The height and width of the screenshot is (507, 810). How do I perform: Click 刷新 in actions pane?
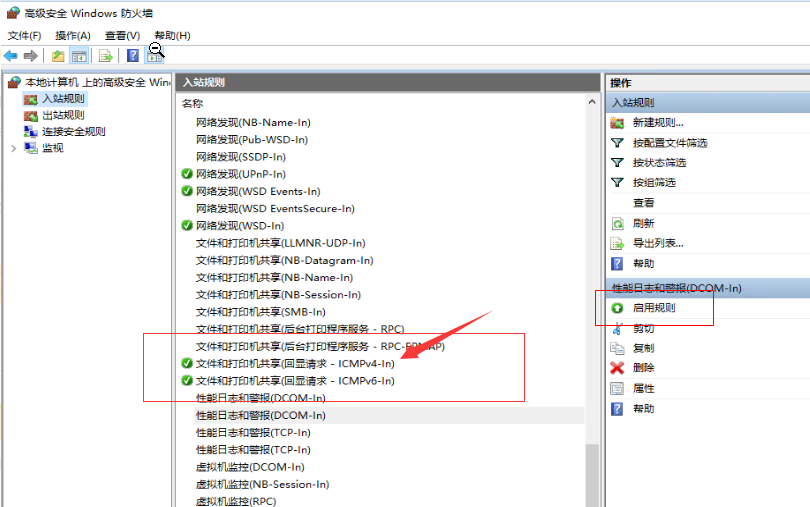pyautogui.click(x=644, y=223)
